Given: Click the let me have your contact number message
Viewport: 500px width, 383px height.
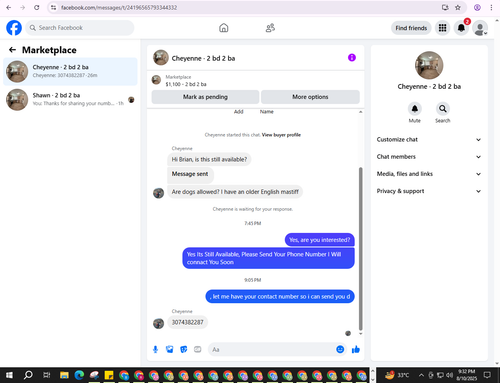Looking at the screenshot, I should [280, 297].
